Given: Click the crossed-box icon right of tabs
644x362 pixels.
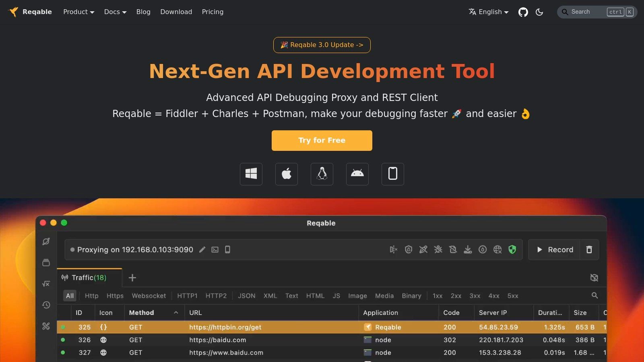Looking at the screenshot, I should click(x=594, y=278).
